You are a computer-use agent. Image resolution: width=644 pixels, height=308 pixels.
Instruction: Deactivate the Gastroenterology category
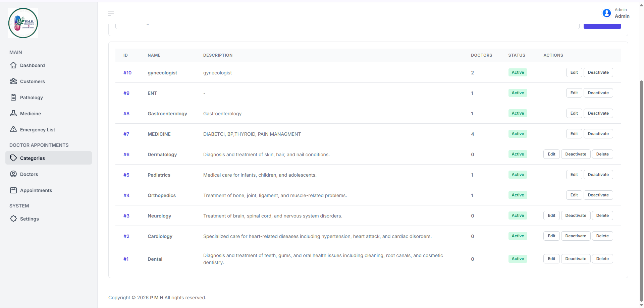598,113
